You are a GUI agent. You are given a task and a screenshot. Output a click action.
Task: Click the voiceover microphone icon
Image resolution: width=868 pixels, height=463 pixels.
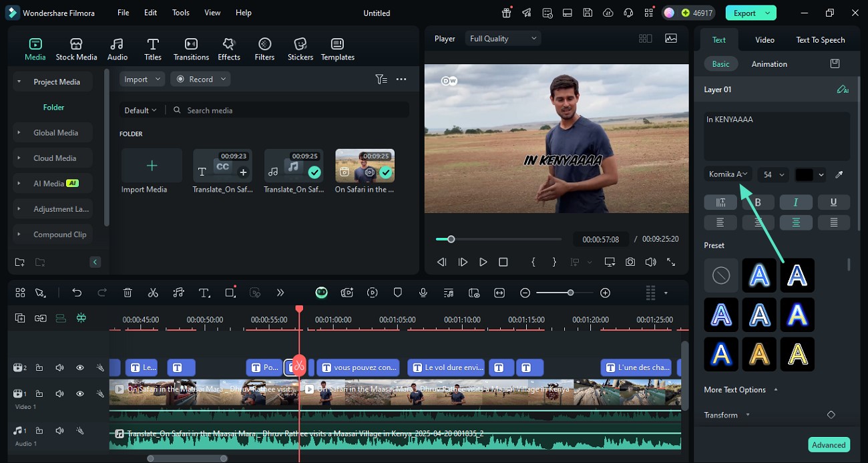pos(423,293)
